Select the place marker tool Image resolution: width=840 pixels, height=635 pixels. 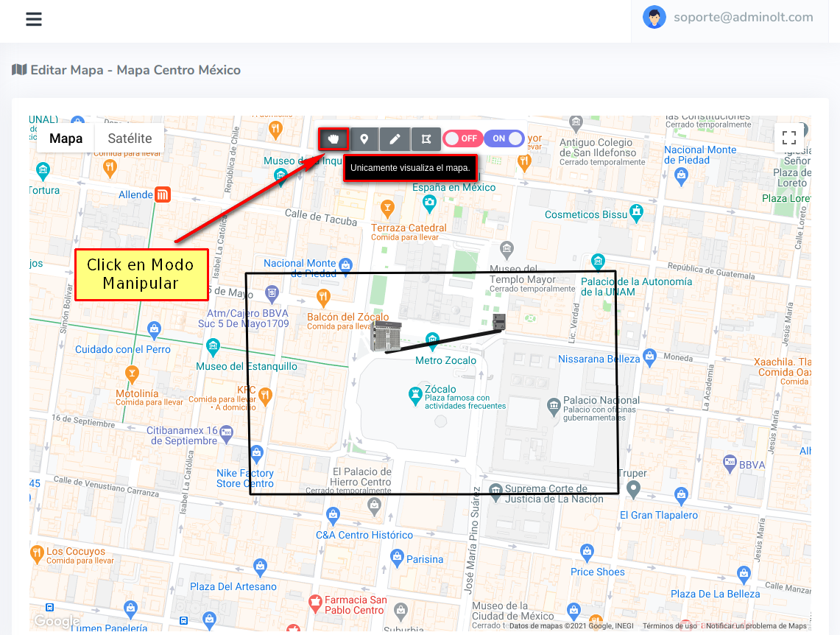coord(364,138)
